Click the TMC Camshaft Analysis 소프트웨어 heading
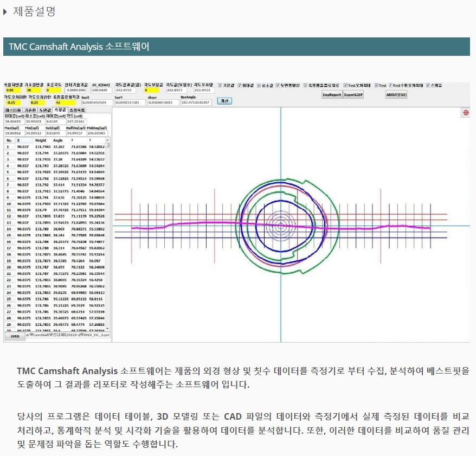 click(79, 47)
